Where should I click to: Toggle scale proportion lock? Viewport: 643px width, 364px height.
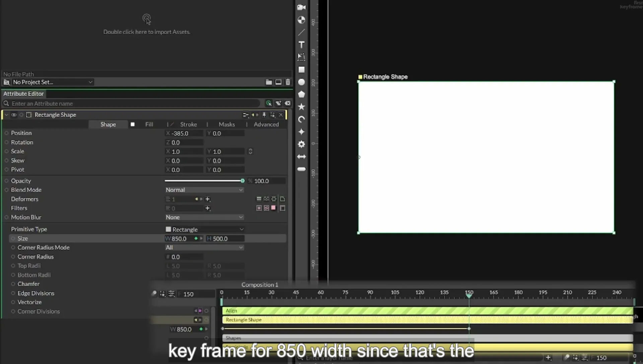click(250, 151)
